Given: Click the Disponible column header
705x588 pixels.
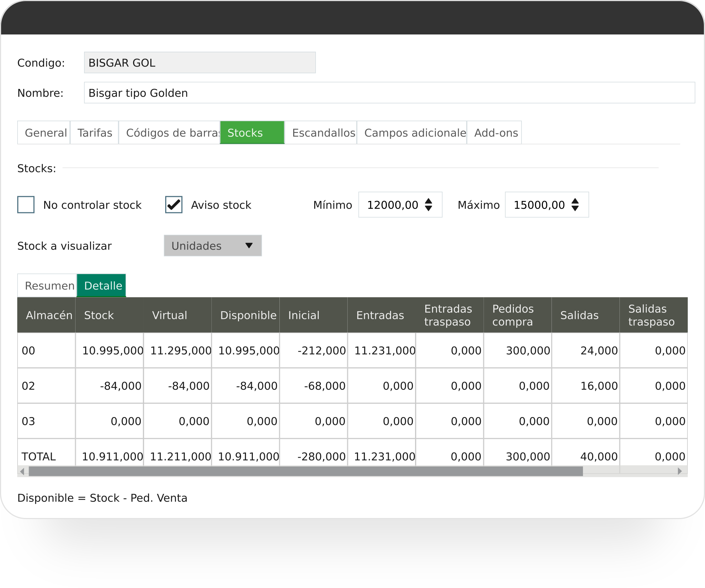Looking at the screenshot, I should (245, 315).
